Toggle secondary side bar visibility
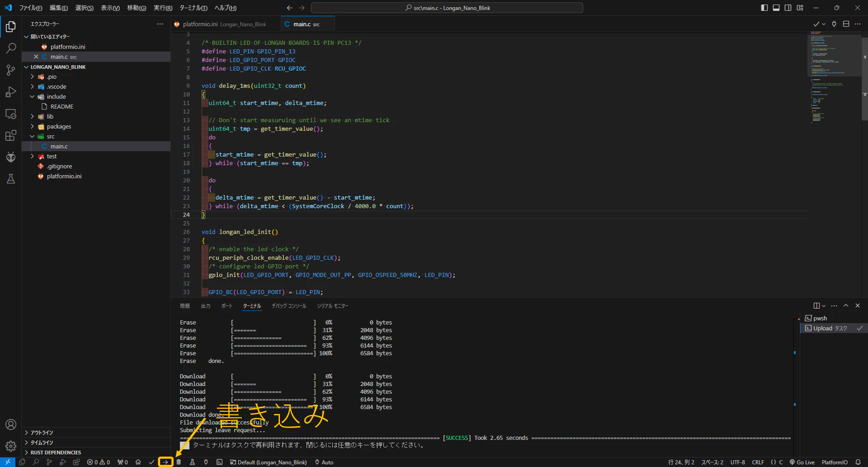Screen dimensions: 868x467 tap(788, 8)
